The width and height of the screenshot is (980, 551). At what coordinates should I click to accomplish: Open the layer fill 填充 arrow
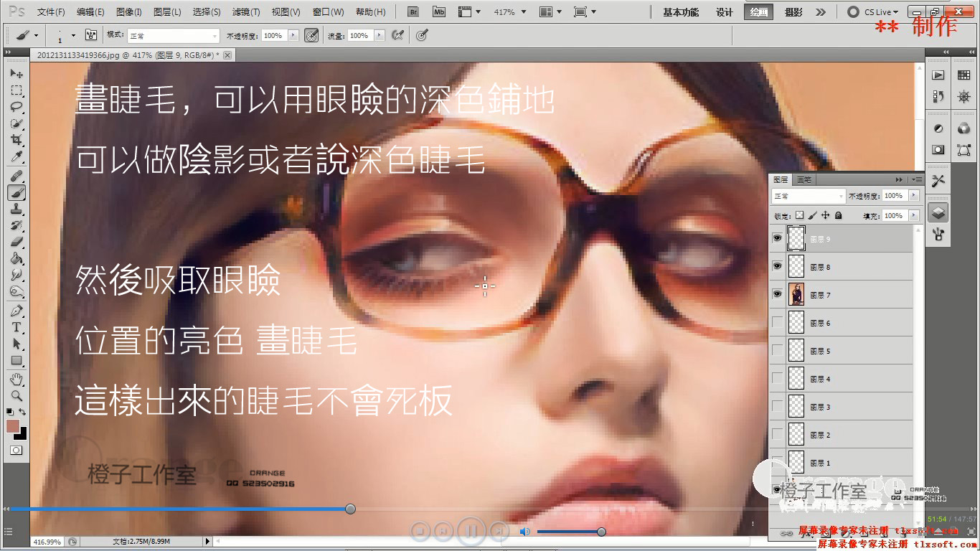(x=914, y=215)
